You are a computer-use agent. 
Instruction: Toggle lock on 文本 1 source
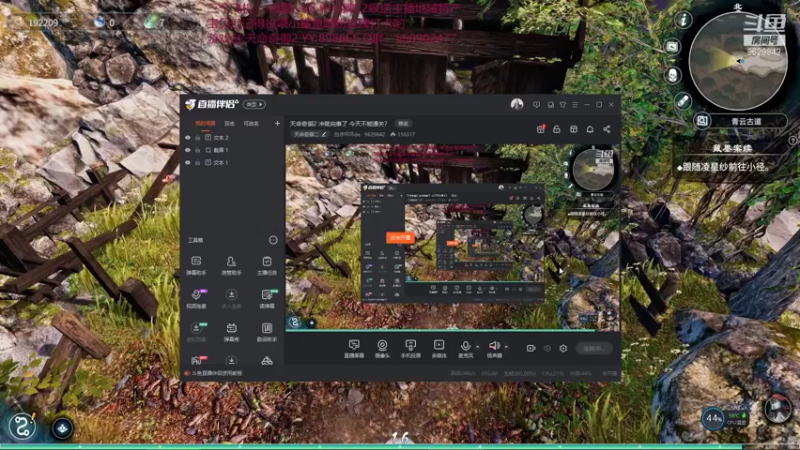(x=197, y=162)
